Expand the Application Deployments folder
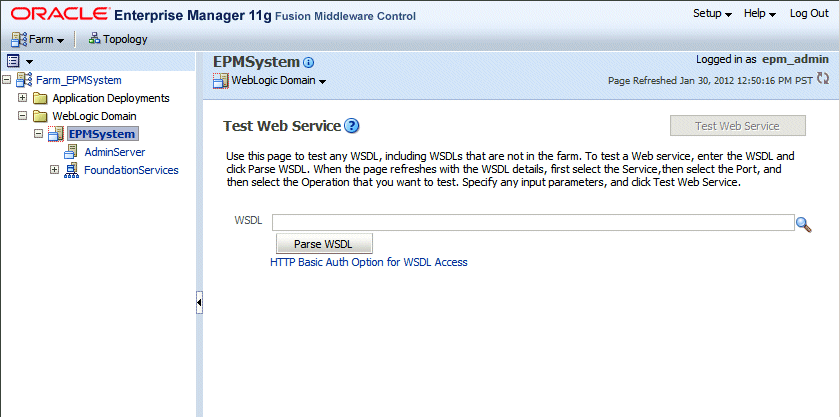 pyautogui.click(x=23, y=98)
